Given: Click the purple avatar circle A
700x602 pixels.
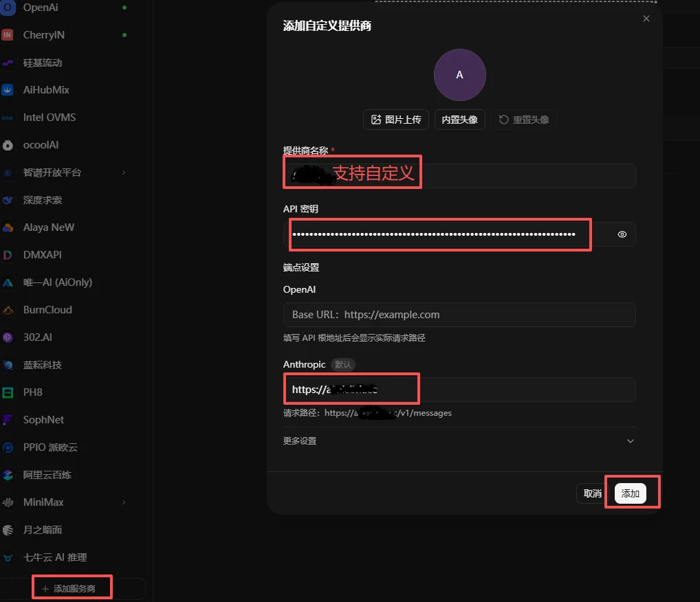Looking at the screenshot, I should point(460,75).
